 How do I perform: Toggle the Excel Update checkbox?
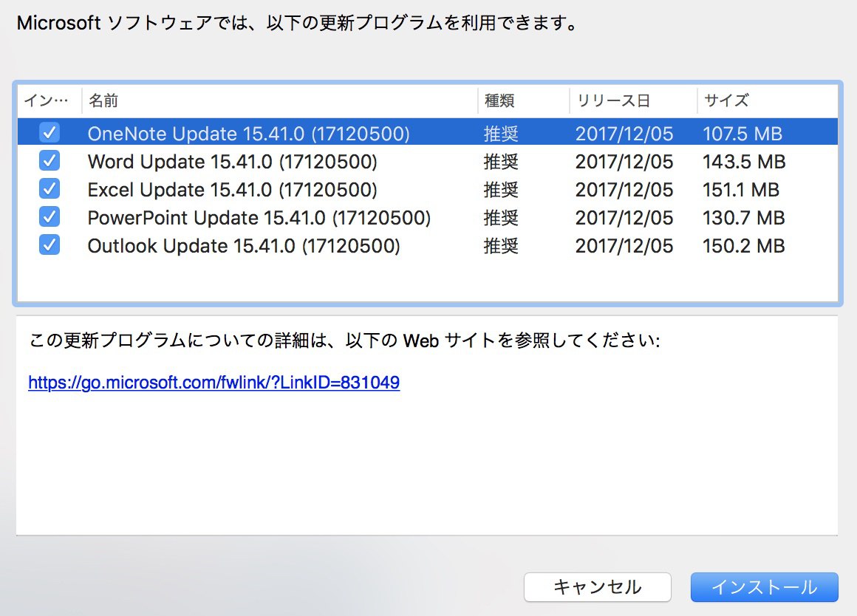pos(49,188)
